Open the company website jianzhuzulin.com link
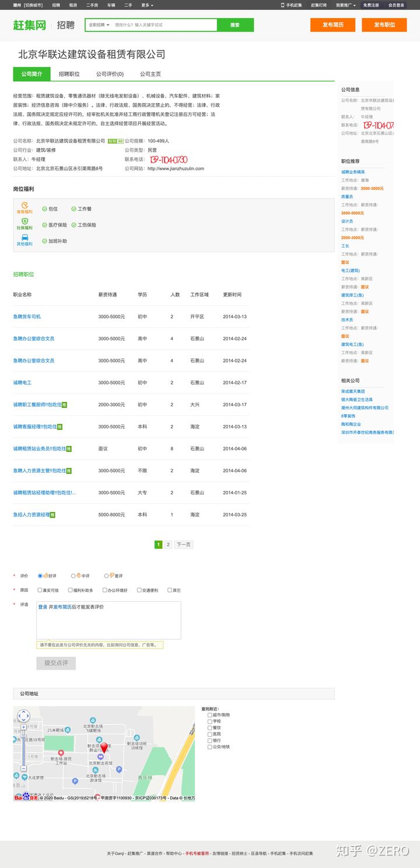This screenshot has width=420, height=868. click(x=176, y=169)
